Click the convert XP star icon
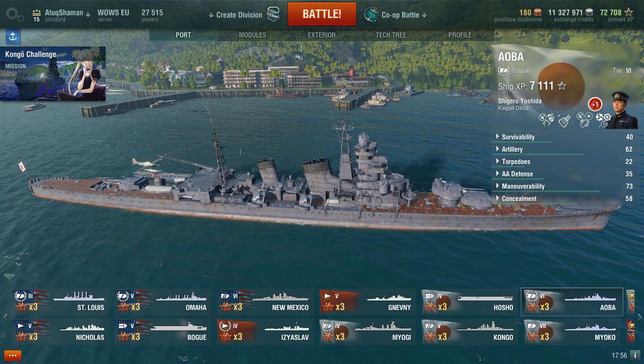The height and width of the screenshot is (364, 644). [628, 12]
